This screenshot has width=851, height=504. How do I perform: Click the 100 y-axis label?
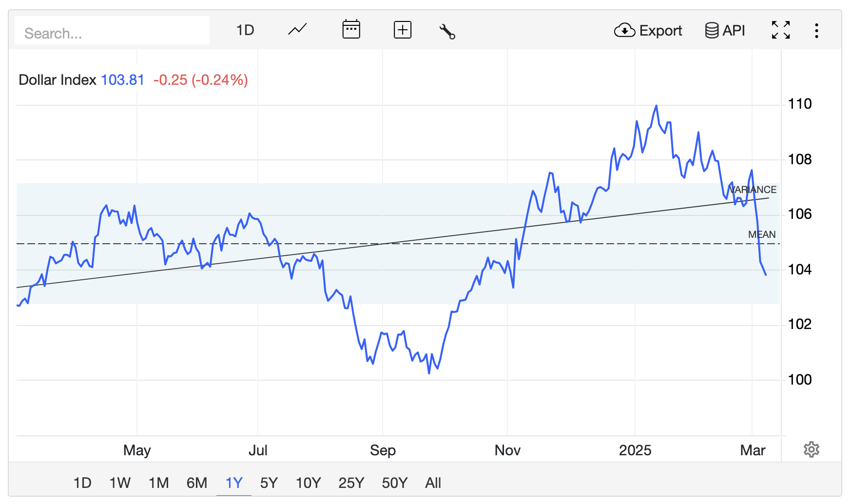point(800,380)
